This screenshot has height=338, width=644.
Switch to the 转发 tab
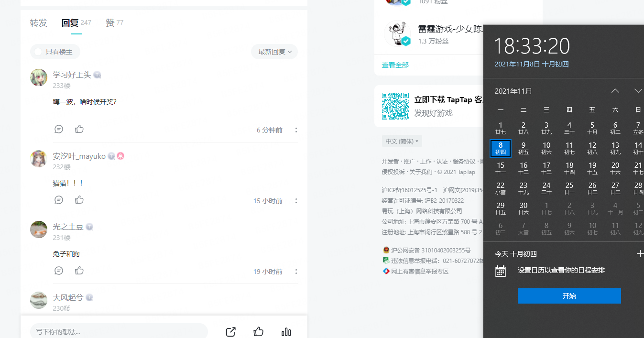39,23
